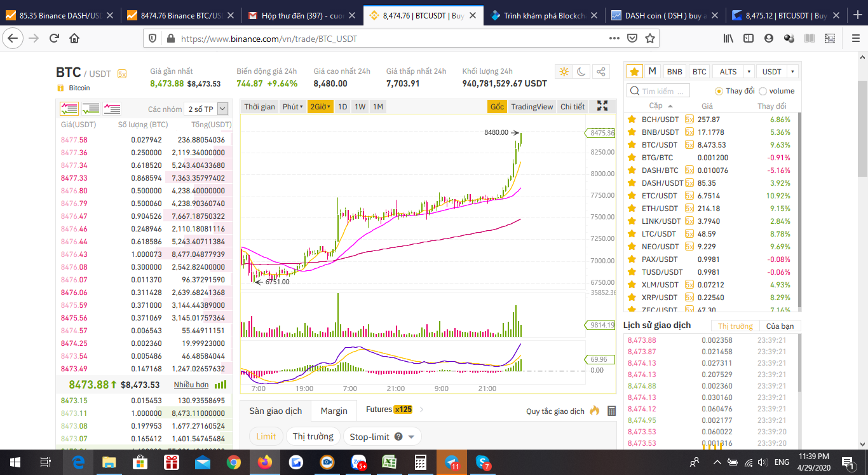
Task: Open the XRP/USDT pair row
Action: coord(710,297)
